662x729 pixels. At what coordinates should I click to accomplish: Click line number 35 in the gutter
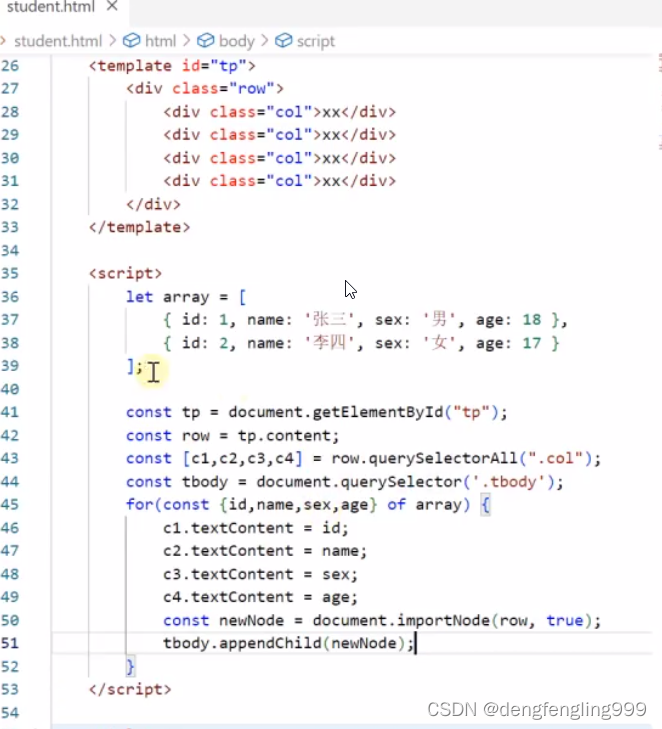click(x=10, y=273)
